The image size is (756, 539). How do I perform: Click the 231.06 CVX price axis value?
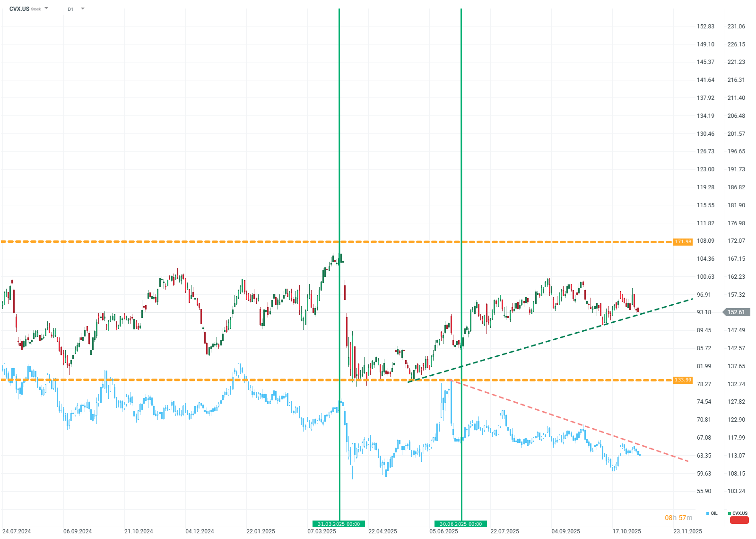point(736,27)
